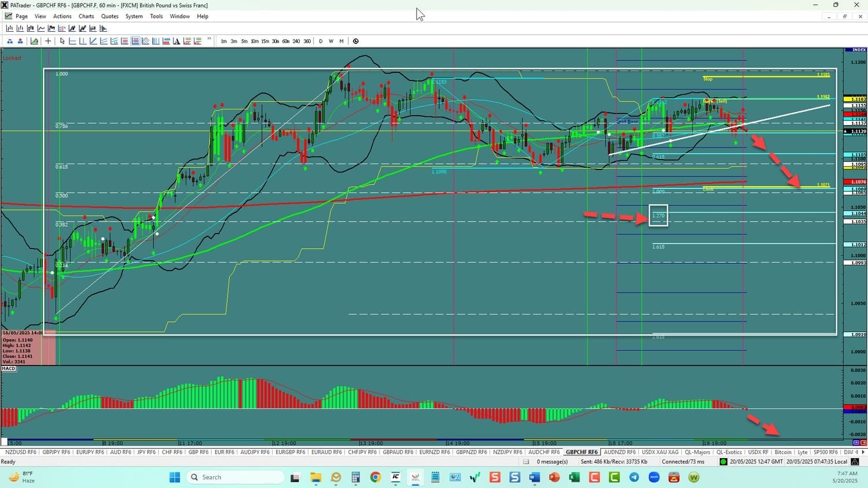Switch to the Daily timeframe
This screenshot has height=488, width=868.
(x=321, y=41)
